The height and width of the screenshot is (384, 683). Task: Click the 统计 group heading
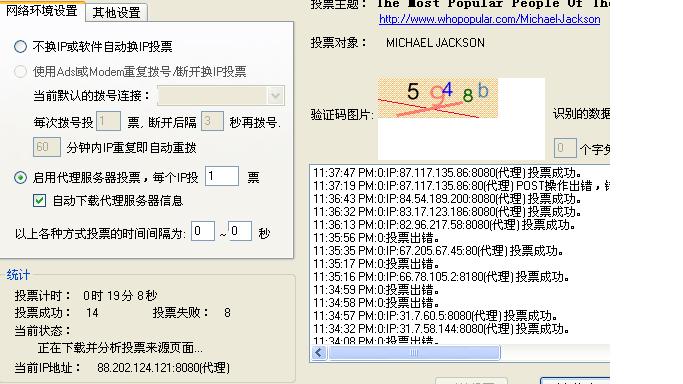[x=18, y=275]
